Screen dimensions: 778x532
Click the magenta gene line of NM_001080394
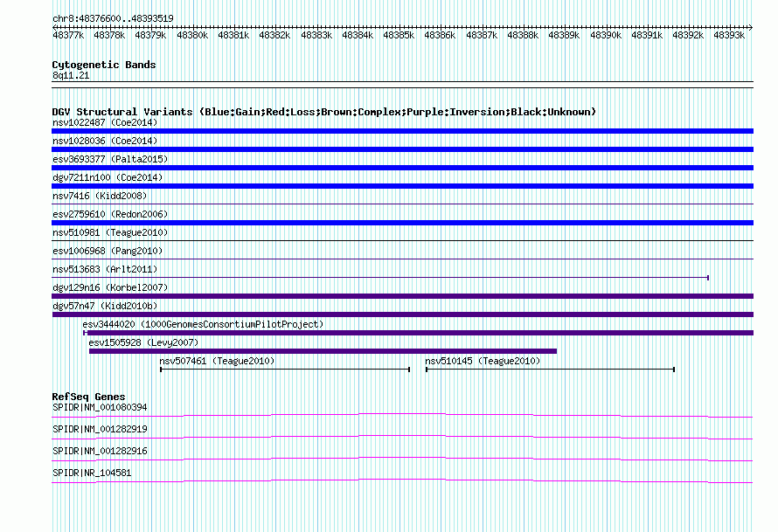click(x=402, y=415)
